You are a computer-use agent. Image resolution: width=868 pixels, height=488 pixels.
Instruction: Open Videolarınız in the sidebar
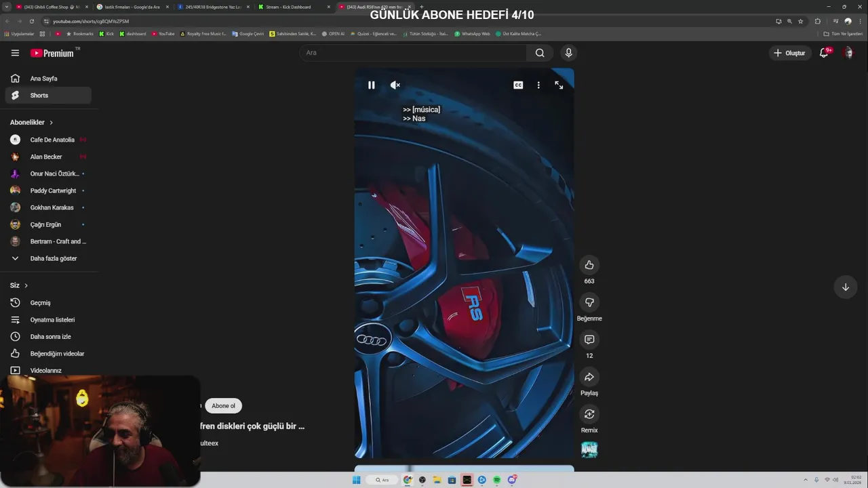pyautogui.click(x=48, y=371)
